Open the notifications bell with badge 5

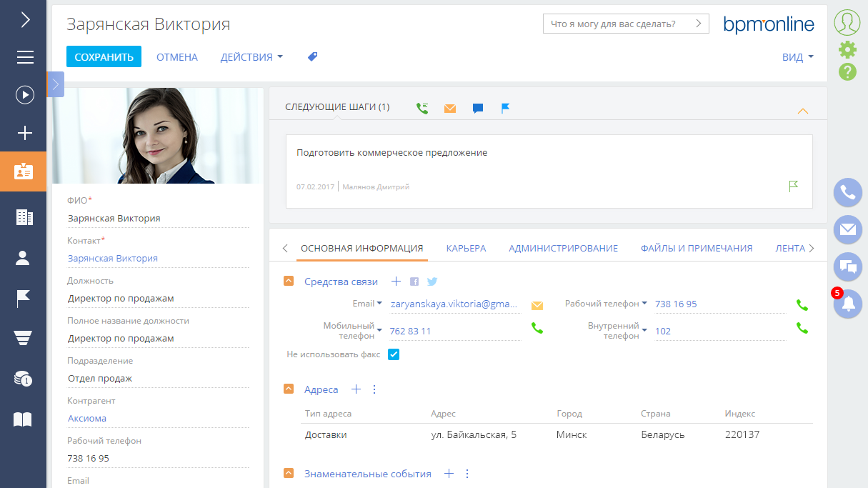click(x=847, y=304)
